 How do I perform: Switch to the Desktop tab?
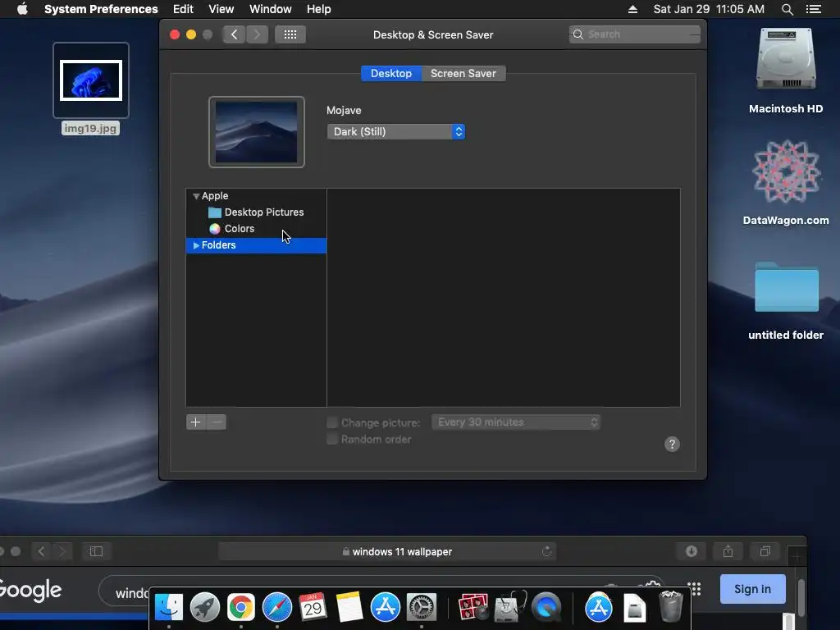391,73
